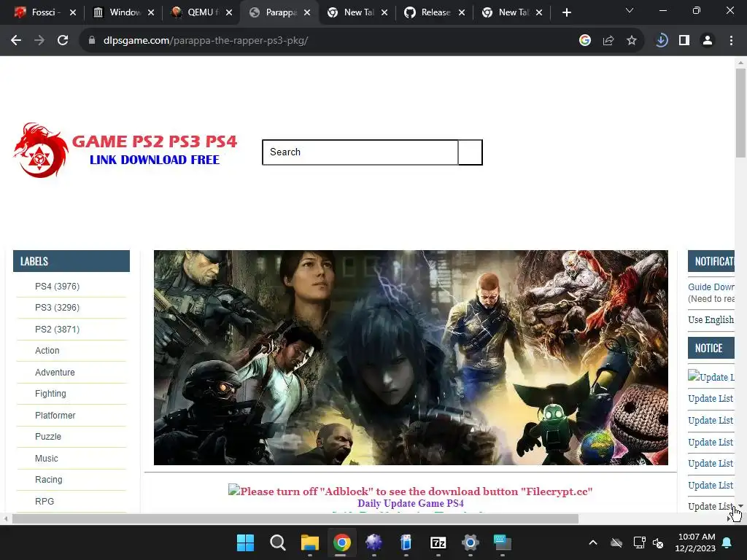The width and height of the screenshot is (747, 560).
Task: Open the muted volume tray icon
Action: click(x=659, y=542)
